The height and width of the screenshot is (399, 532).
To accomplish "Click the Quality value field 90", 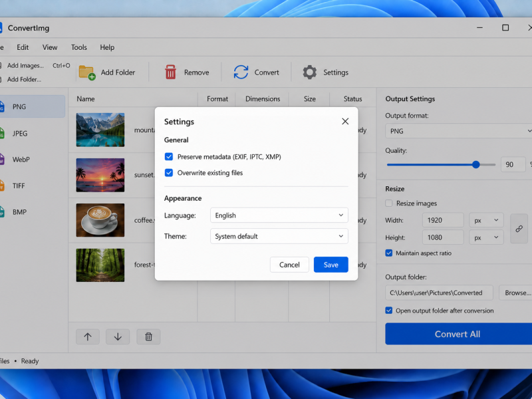I will [x=513, y=164].
